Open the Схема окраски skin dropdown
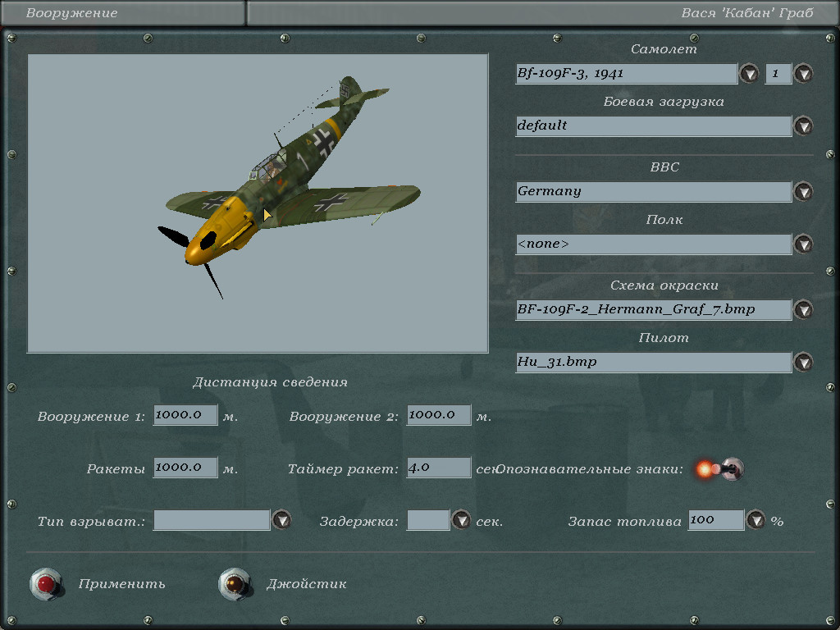The width and height of the screenshot is (840, 630). pos(803,310)
